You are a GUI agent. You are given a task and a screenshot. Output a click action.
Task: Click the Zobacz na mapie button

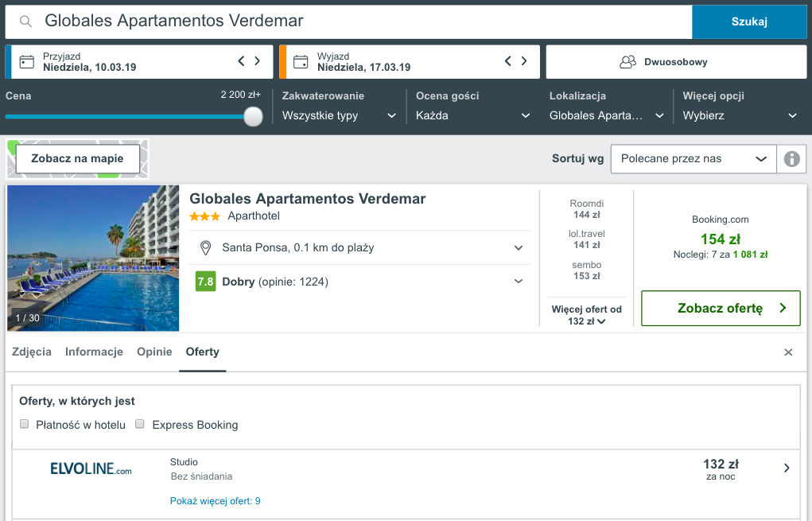coord(78,159)
